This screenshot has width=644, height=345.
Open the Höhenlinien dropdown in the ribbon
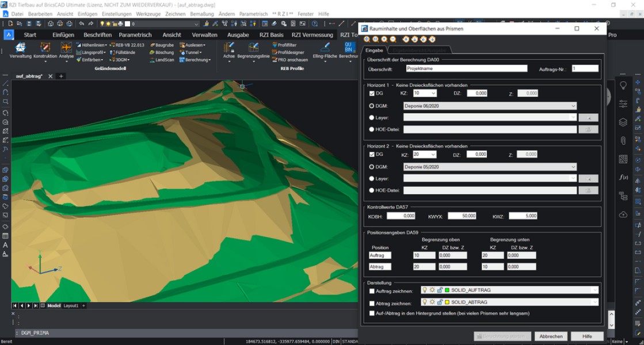pyautogui.click(x=105, y=44)
